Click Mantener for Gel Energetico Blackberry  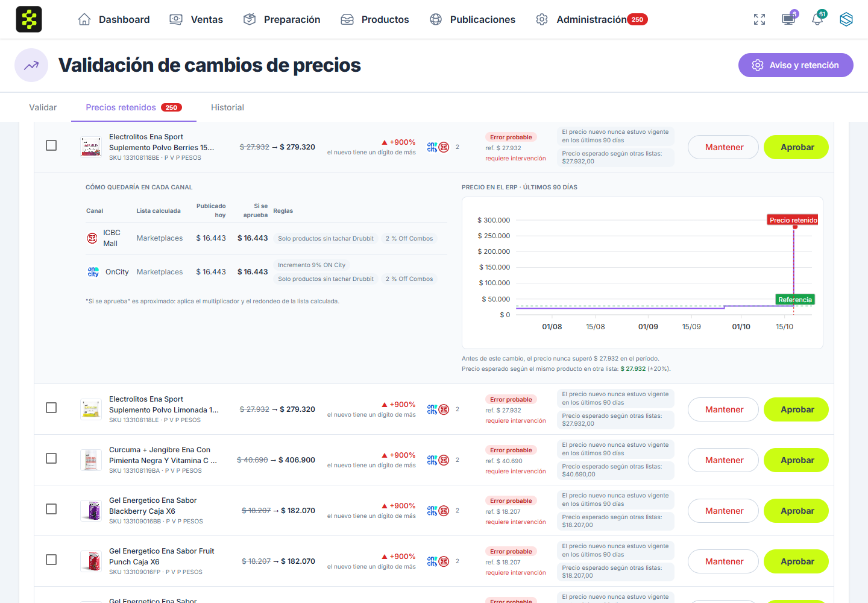(x=723, y=511)
